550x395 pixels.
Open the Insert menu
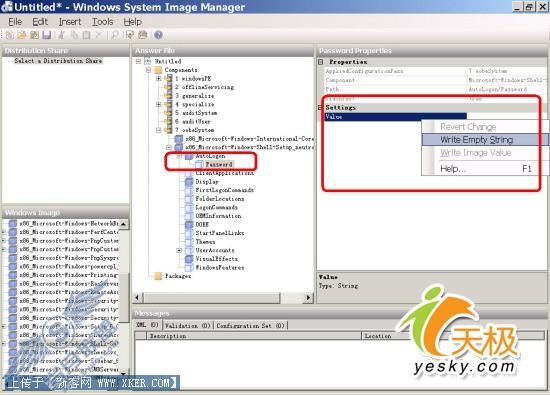pos(70,22)
